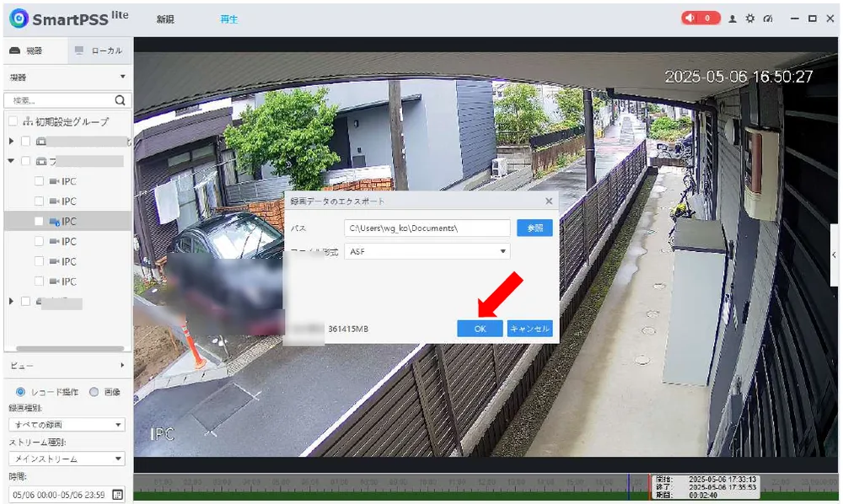Open the settings gear icon
Screen dimensions: 843x504
(750, 19)
